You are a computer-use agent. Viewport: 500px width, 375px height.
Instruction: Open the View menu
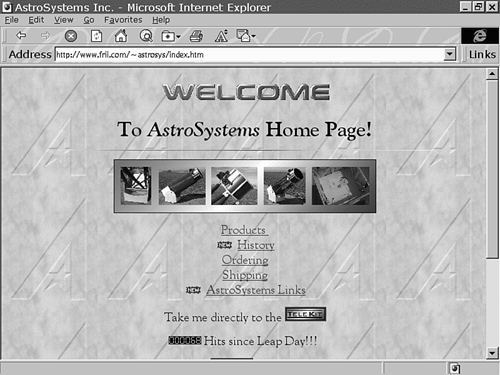(x=64, y=20)
